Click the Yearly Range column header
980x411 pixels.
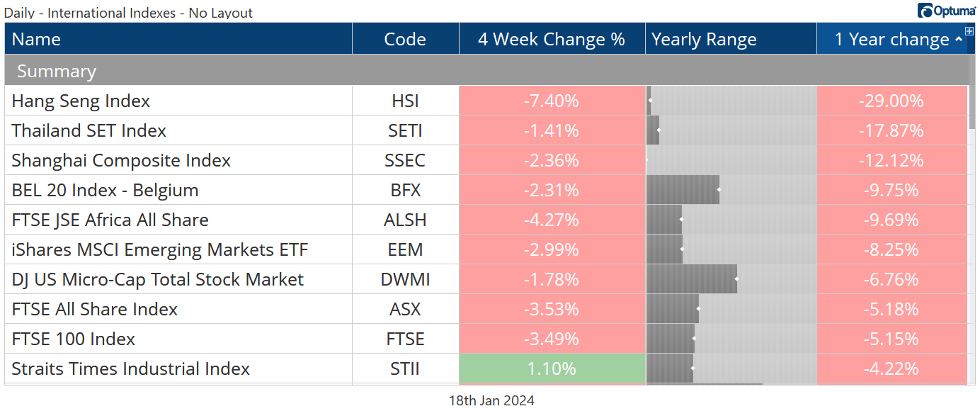(x=704, y=39)
